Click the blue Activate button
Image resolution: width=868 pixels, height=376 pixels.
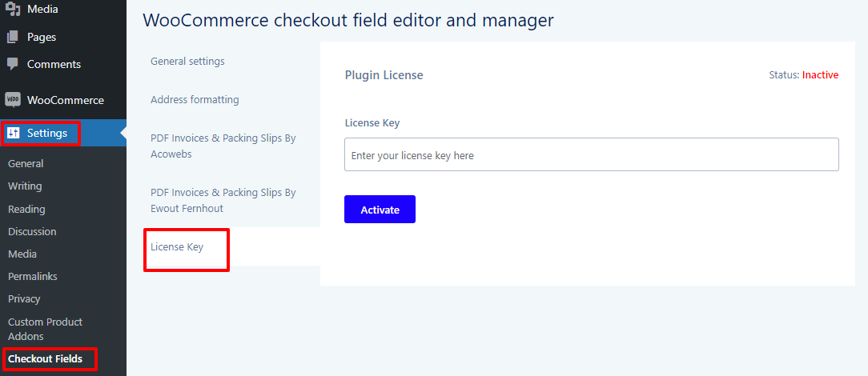pyautogui.click(x=380, y=210)
